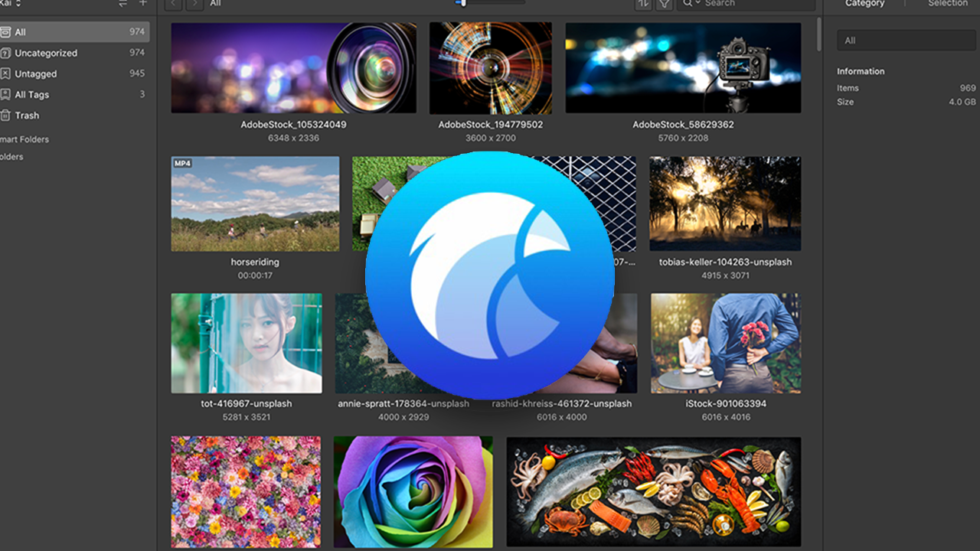Image resolution: width=980 pixels, height=551 pixels.
Task: Adjust the thumbnail size slider
Action: (x=490, y=3)
